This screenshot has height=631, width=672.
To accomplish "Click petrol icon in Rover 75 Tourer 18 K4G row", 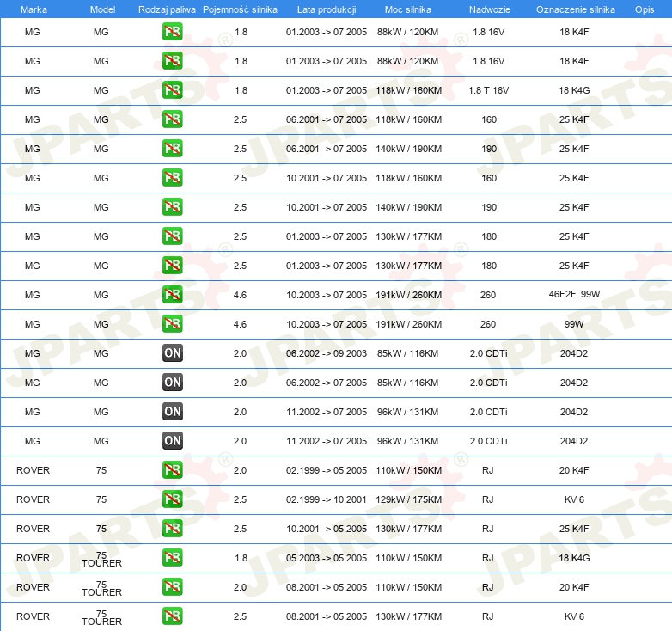I will click(172, 558).
